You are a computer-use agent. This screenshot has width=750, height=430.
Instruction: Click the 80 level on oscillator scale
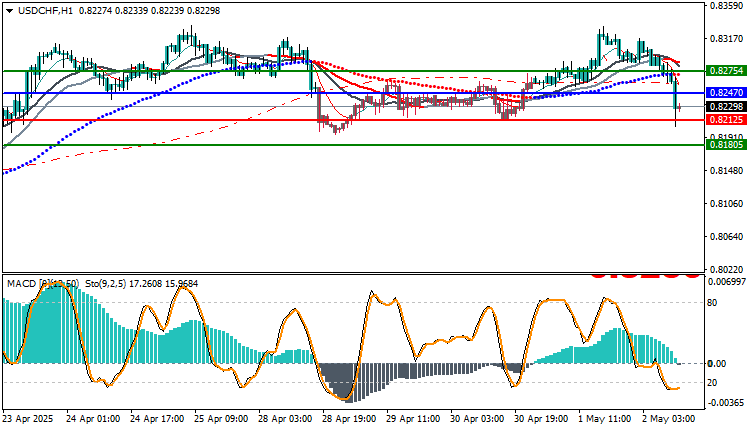pos(712,302)
